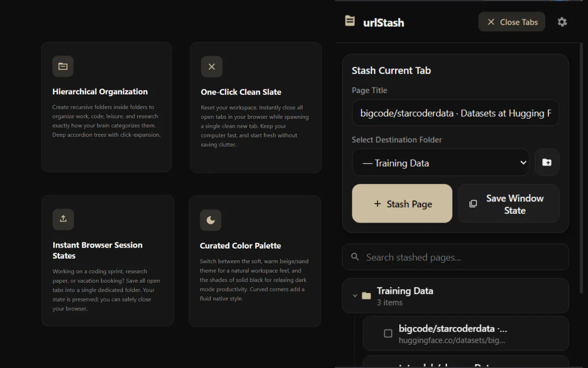Image resolution: width=588 pixels, height=368 pixels.
Task: Click the Save Window State button
Action: [x=509, y=204]
